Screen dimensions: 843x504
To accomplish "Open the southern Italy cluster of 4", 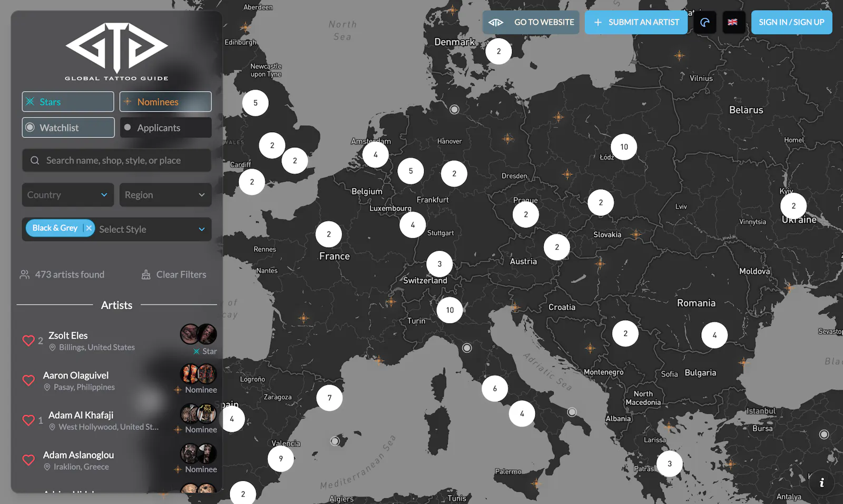I will tap(522, 413).
